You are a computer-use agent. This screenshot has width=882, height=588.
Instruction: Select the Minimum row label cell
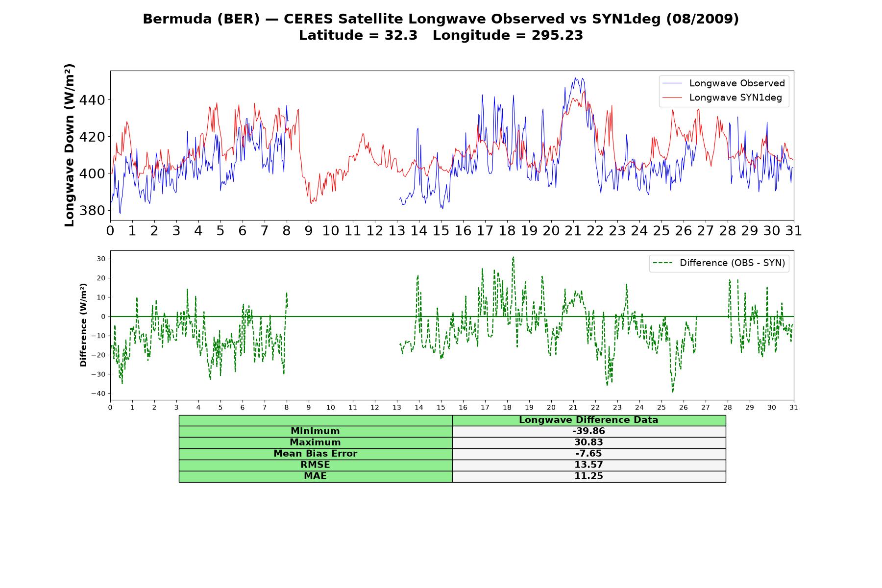point(316,431)
